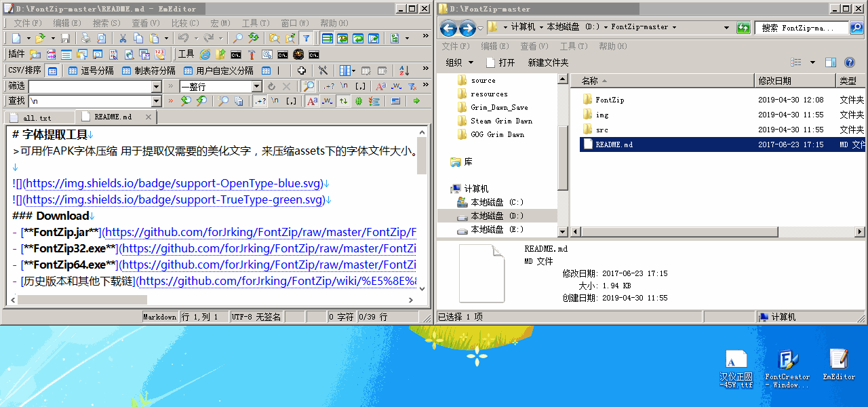The height and width of the screenshot is (407, 868).
Task: Open 文件(F) menu in EmEditor
Action: click(28, 23)
